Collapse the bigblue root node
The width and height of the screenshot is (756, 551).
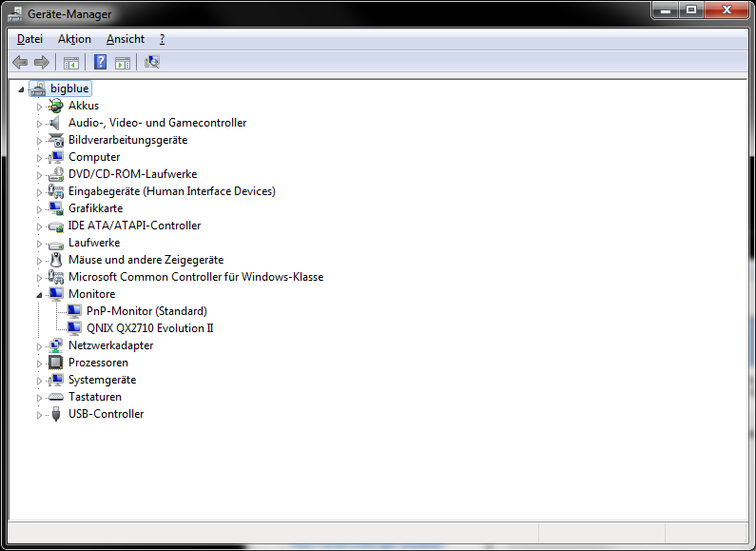click(x=21, y=89)
